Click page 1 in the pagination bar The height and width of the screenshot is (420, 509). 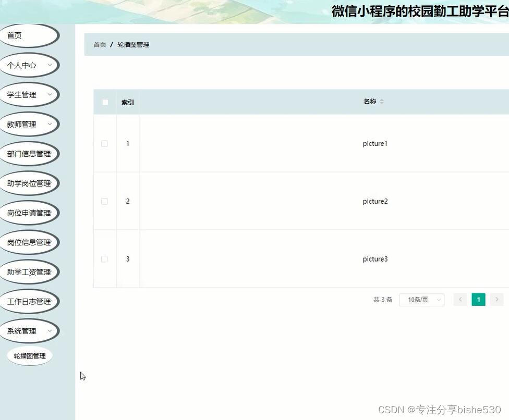click(478, 299)
